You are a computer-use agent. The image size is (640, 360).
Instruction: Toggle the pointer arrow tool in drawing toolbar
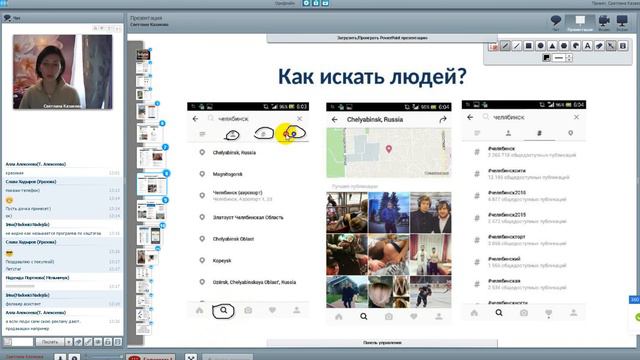click(x=611, y=46)
